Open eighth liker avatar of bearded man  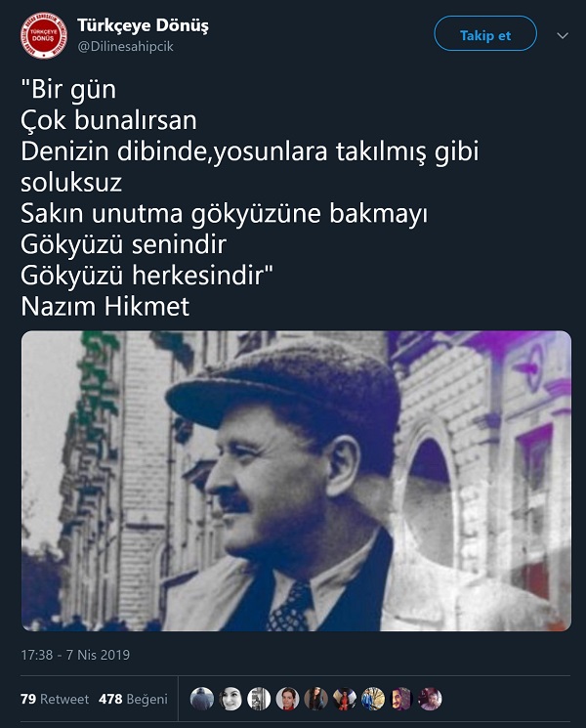pos(401,699)
